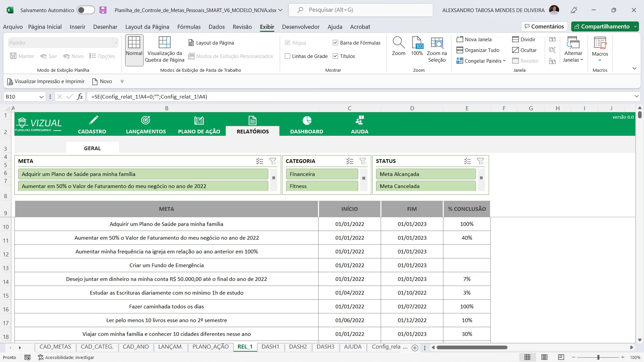Select the Normal view mode
Image resolution: width=644 pixels, height=362 pixels.
(x=134, y=50)
